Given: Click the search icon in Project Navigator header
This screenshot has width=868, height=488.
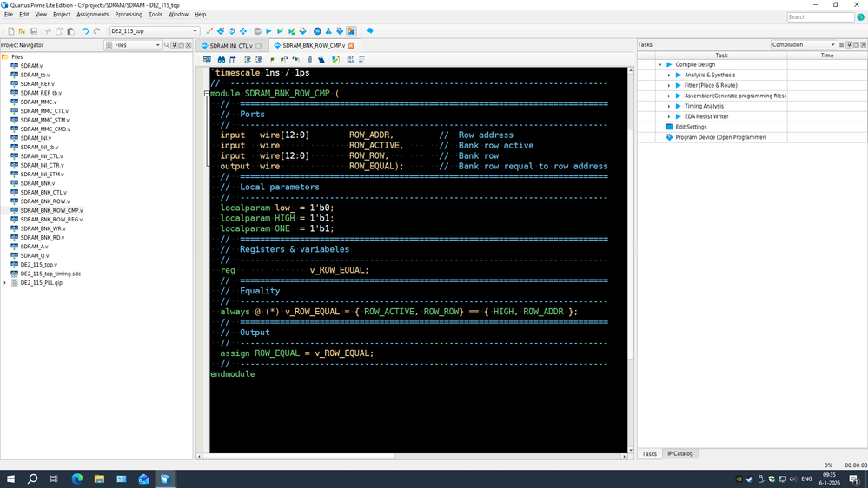Looking at the screenshot, I should pos(167,45).
